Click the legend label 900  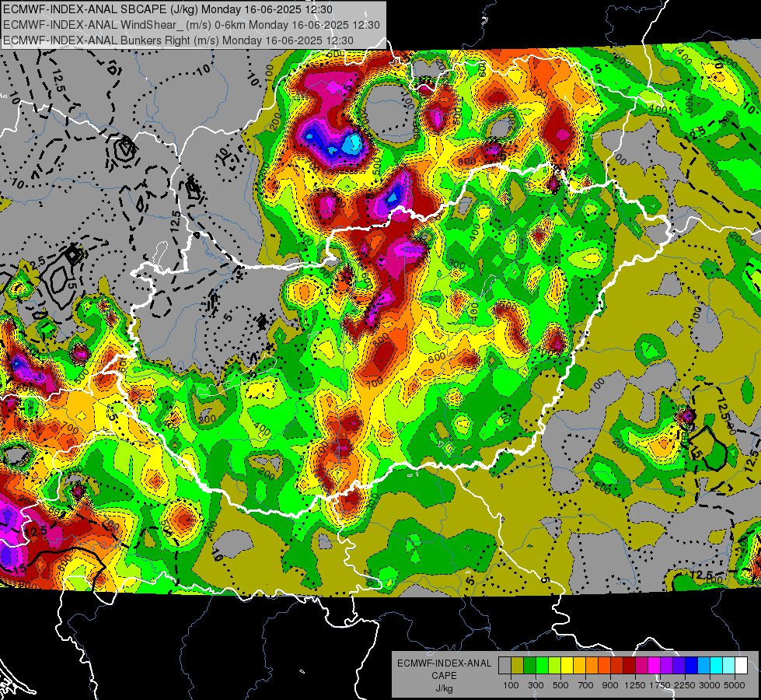tap(610, 685)
